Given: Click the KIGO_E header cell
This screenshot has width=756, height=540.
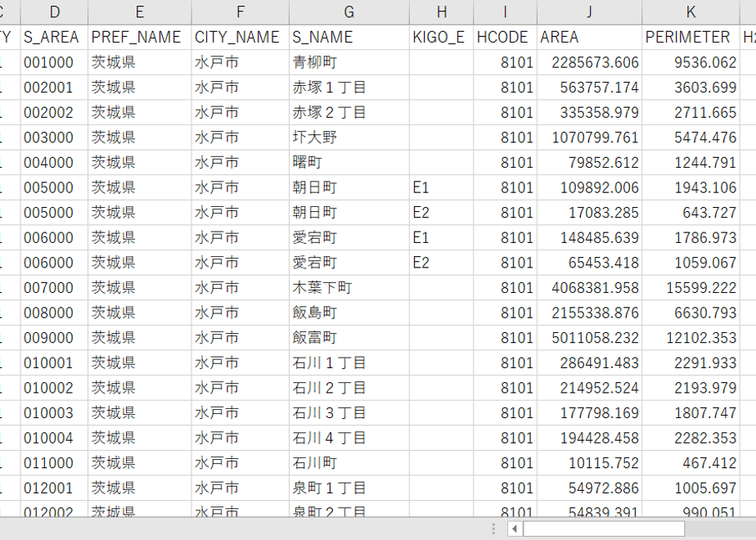Looking at the screenshot, I should pos(441,37).
